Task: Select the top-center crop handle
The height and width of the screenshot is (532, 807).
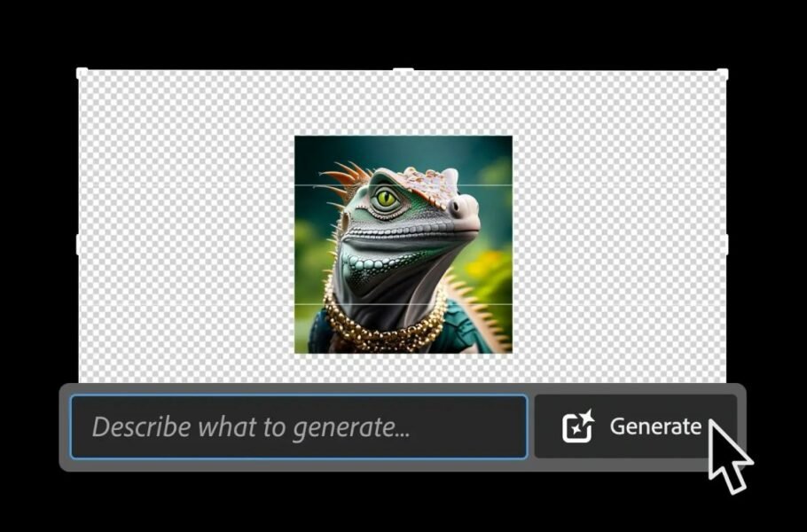Action: (x=403, y=71)
